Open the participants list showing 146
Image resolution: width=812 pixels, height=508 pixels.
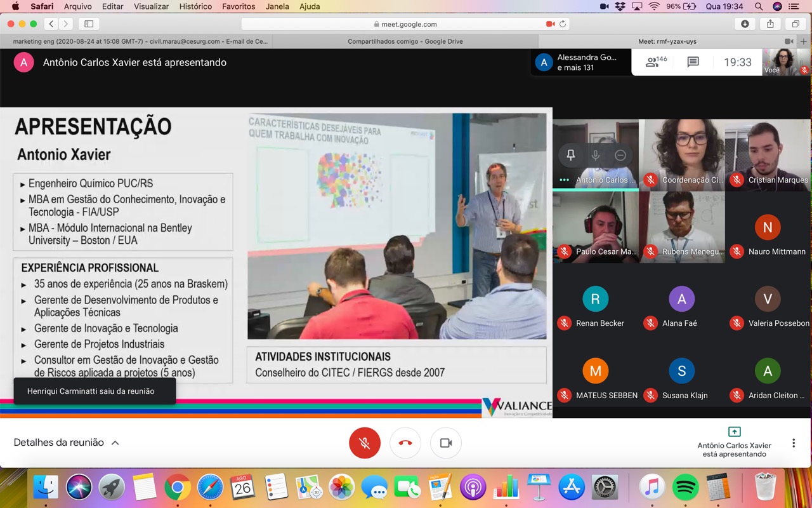[x=656, y=62]
